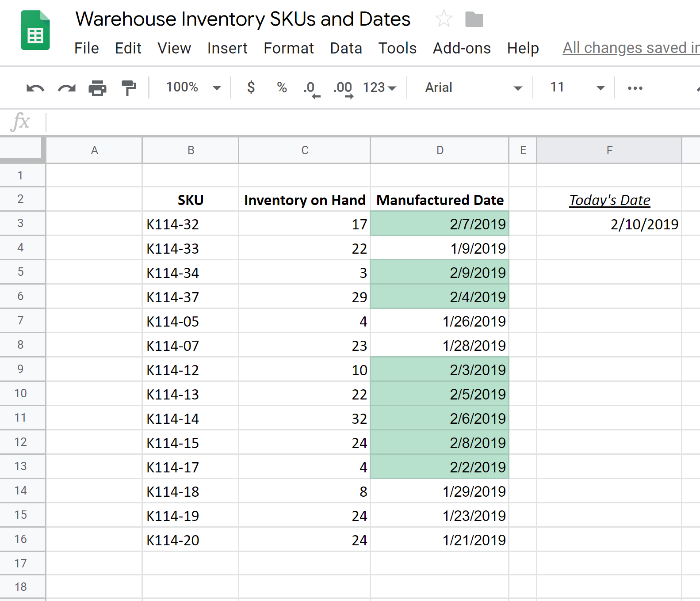Select the date cell 1/21/2019

pyautogui.click(x=440, y=540)
